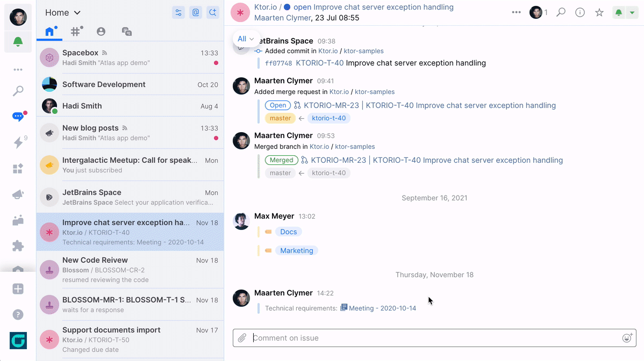The width and height of the screenshot is (644, 361).
Task: Open Chats speech bubble icon in sidebar
Action: coord(18,117)
